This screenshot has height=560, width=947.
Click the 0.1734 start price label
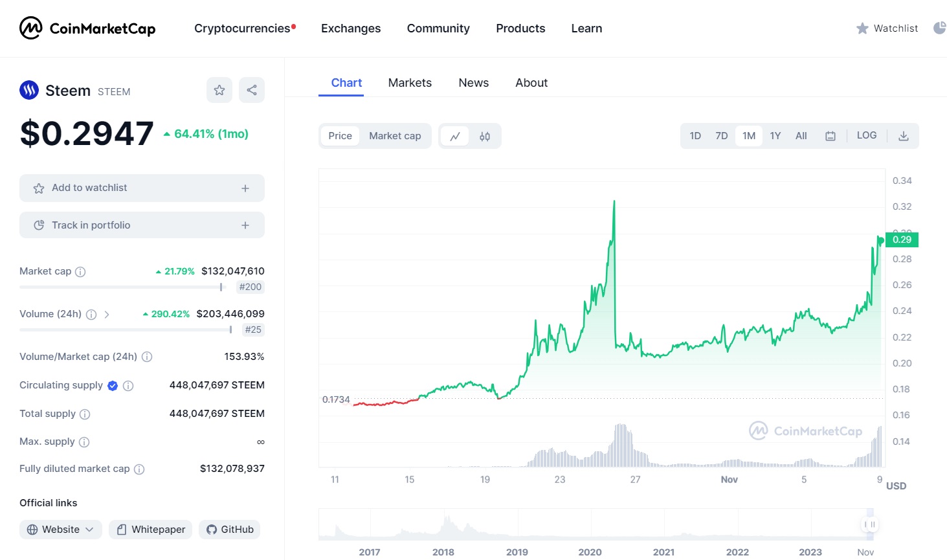point(336,399)
